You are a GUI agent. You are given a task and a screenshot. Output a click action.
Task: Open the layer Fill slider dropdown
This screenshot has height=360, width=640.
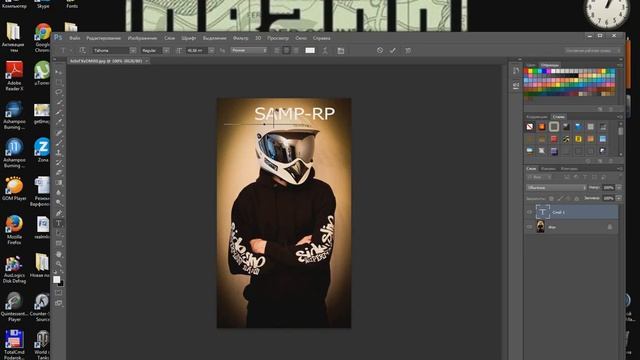[x=619, y=198]
